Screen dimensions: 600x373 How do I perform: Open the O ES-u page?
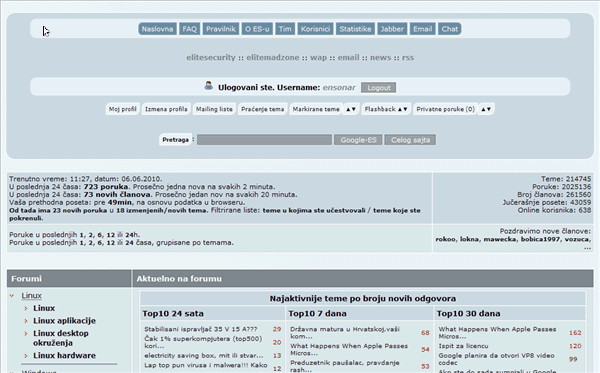(x=257, y=29)
